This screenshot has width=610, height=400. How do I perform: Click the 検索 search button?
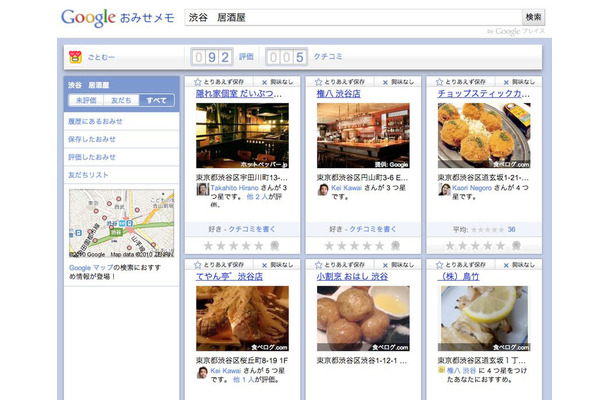533,17
